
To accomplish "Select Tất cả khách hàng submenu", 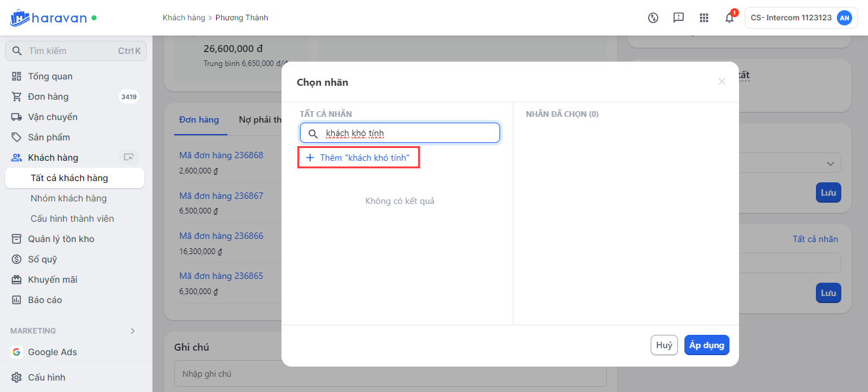I will click(74, 178).
